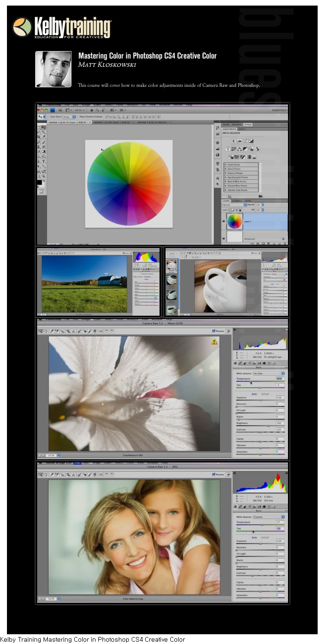The image size is (326, 644).
Task: Expand Exposure Presets list
Action: click(225, 173)
